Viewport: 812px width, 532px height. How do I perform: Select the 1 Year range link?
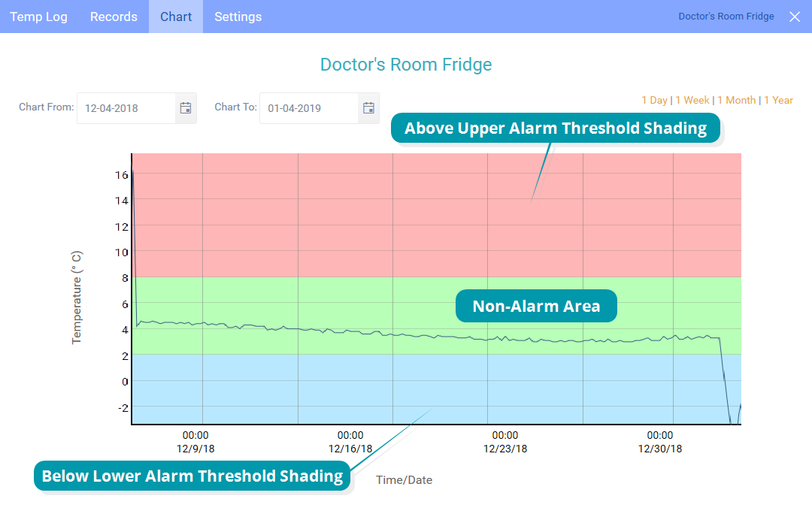click(778, 99)
